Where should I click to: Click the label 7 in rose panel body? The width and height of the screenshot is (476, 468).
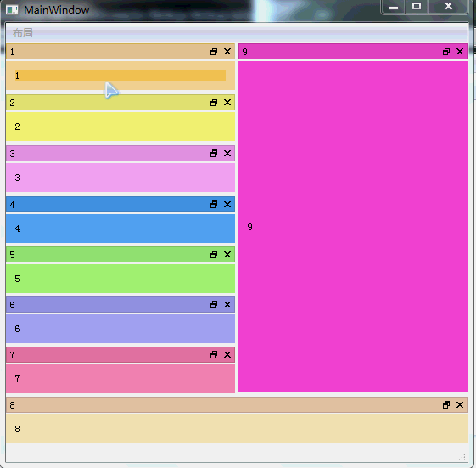[17, 379]
